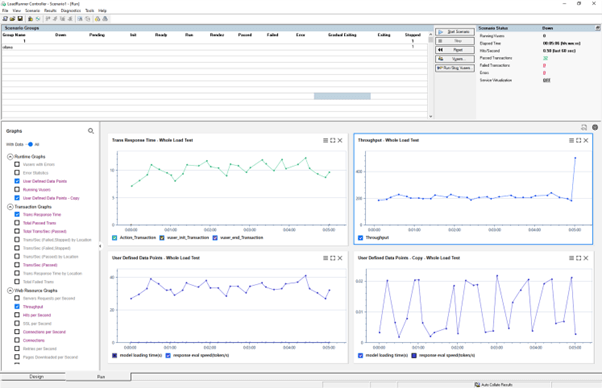Uncheck User Defined Data Points - Copy checkbox
This screenshot has height=388, width=602.
17,198
